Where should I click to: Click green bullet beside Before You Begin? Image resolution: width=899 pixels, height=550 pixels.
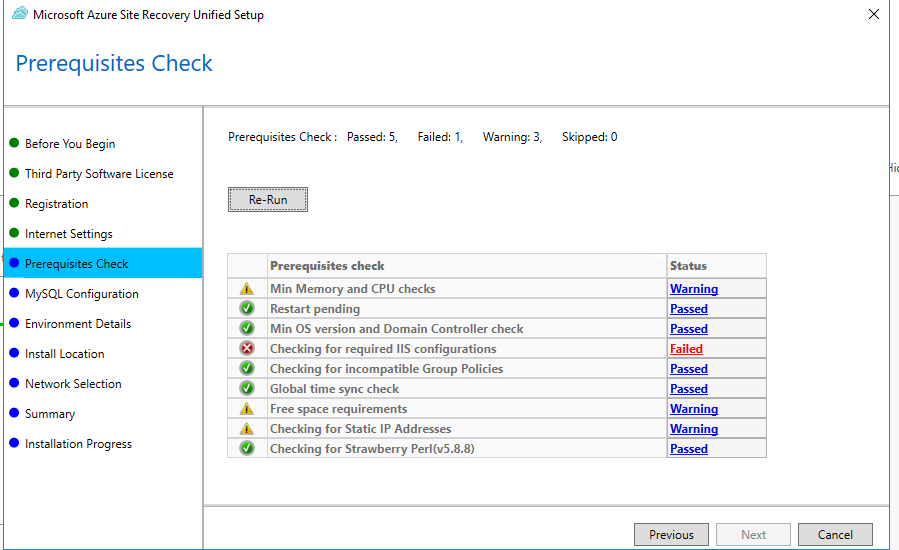pyautogui.click(x=14, y=143)
